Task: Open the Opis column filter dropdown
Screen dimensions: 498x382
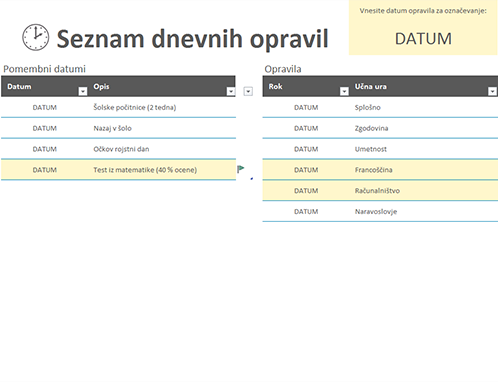Action: (231, 91)
